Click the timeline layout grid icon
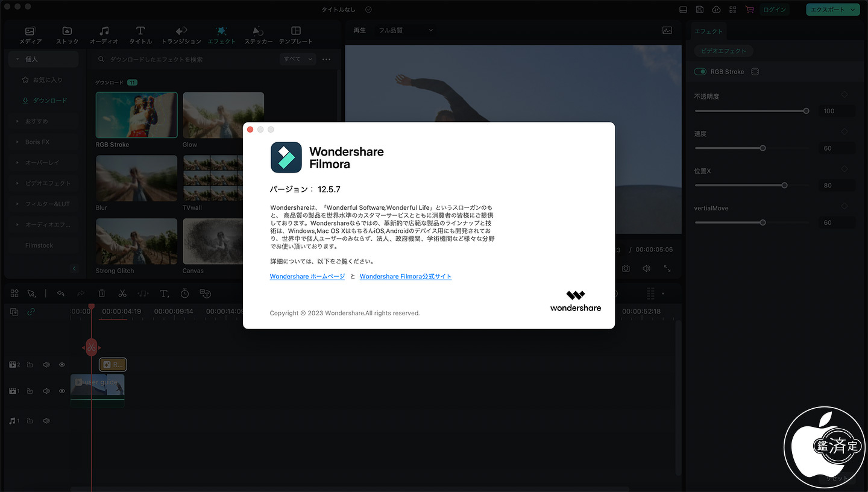Image resolution: width=868 pixels, height=492 pixels. [x=14, y=294]
